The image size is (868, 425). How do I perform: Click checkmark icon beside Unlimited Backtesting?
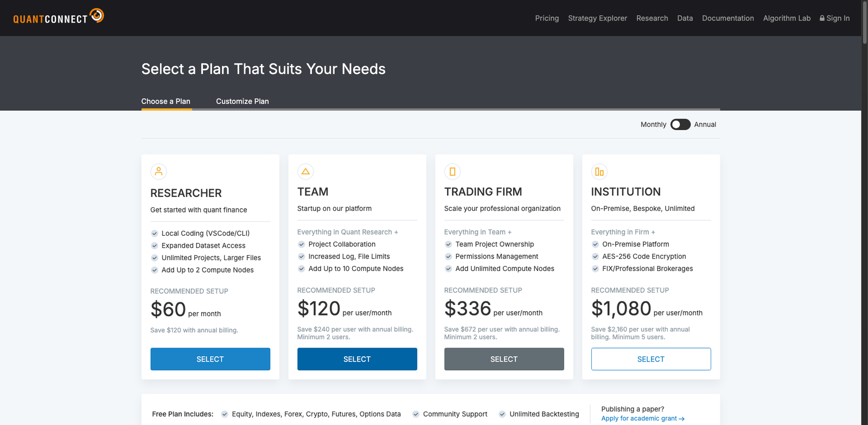click(502, 414)
